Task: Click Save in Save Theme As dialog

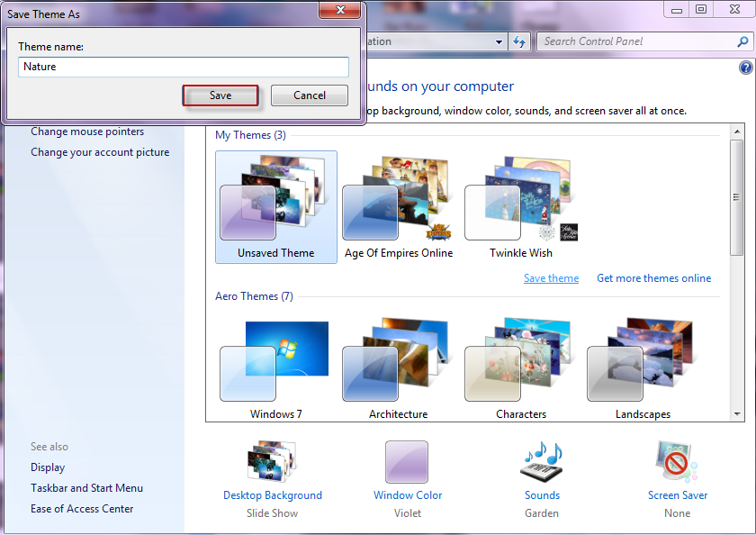Action: (x=220, y=95)
